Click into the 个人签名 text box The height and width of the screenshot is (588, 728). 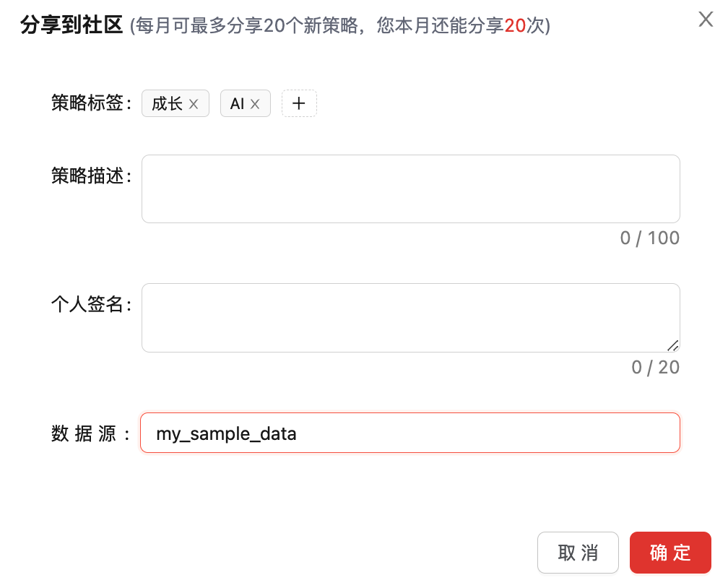410,317
